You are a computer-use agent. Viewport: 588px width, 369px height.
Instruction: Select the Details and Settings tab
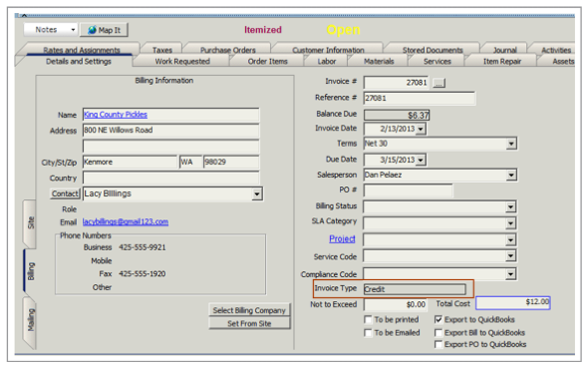(x=79, y=61)
